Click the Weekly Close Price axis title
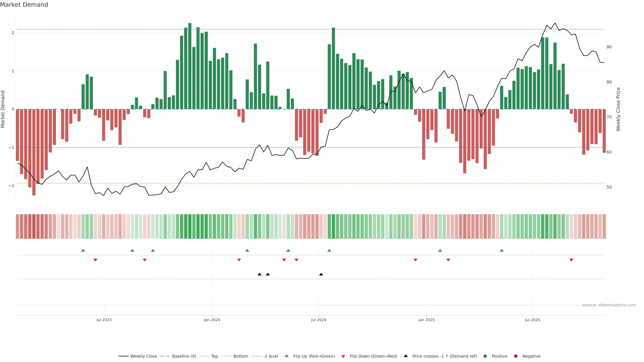The image size is (644, 362). tap(618, 109)
